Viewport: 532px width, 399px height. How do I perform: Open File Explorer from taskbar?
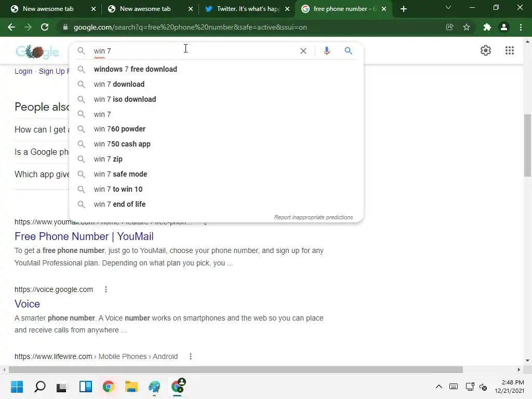pyautogui.click(x=131, y=387)
